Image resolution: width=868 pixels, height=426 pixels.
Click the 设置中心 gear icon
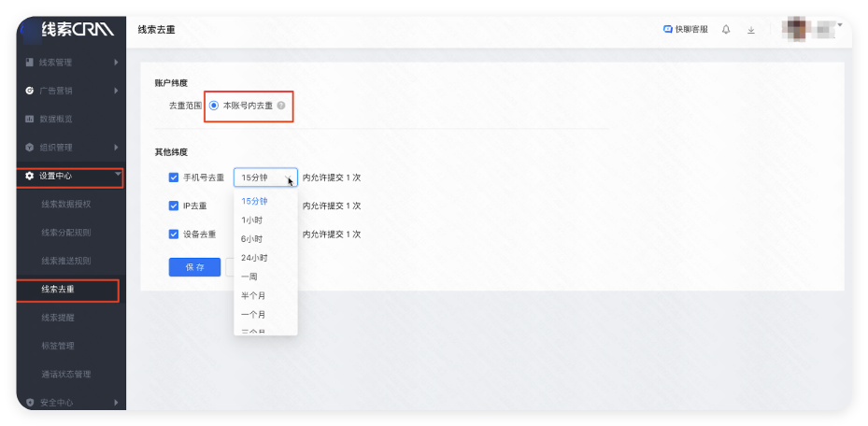[30, 176]
